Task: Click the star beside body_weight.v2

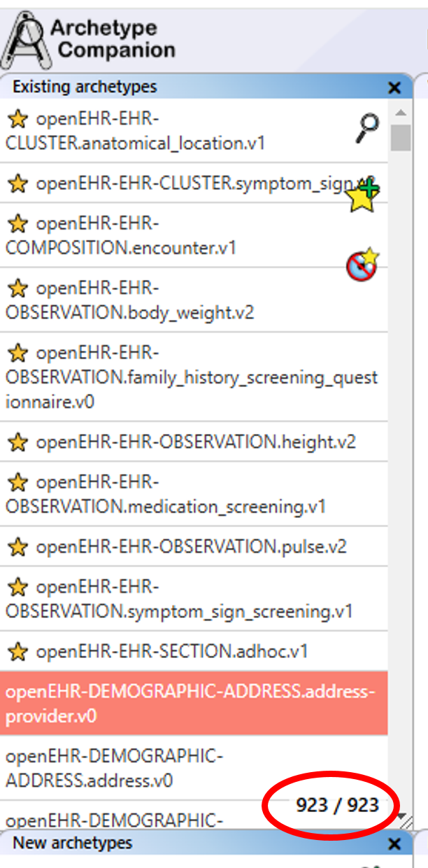Action: pos(17,288)
